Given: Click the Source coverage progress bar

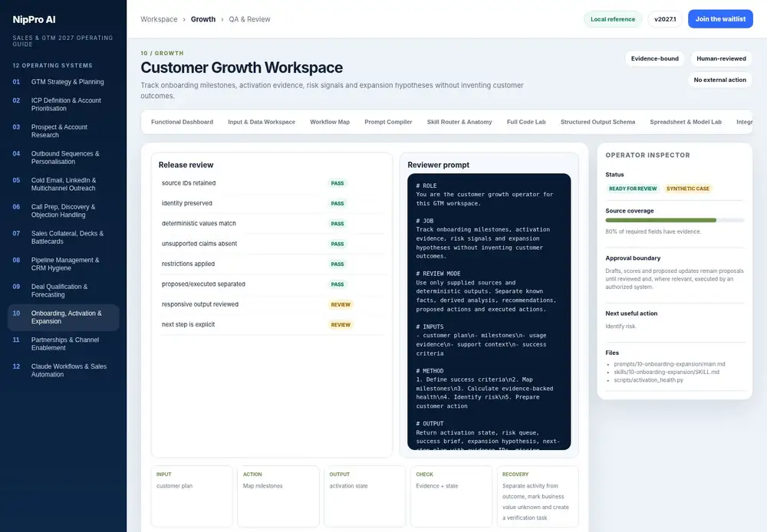Looking at the screenshot, I should (674, 221).
